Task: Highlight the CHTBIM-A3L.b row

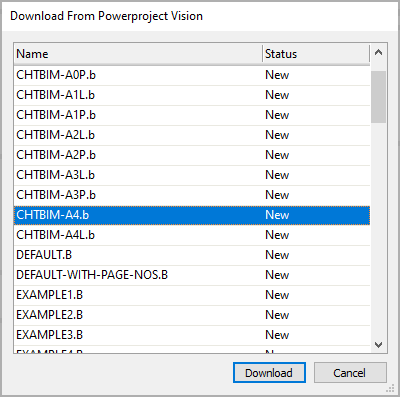Action: pos(192,175)
